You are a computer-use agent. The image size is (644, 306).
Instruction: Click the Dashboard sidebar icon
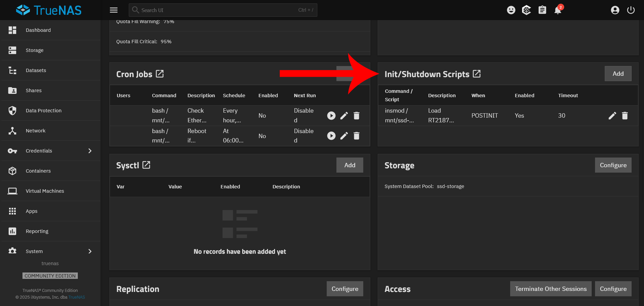[x=12, y=30]
